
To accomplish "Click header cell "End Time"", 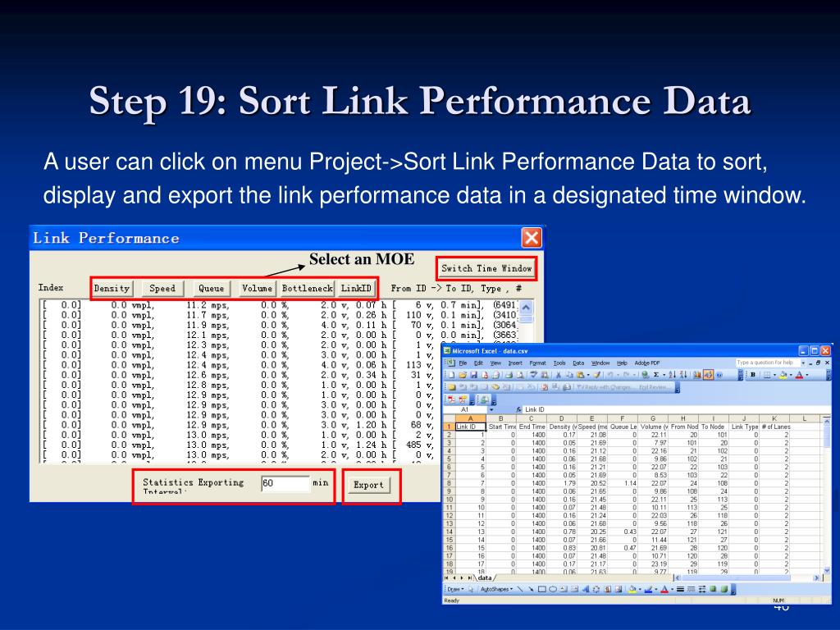I will [532, 427].
